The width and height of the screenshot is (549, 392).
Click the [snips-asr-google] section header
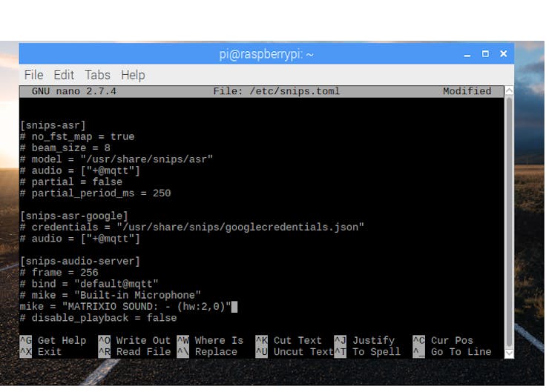click(x=74, y=216)
